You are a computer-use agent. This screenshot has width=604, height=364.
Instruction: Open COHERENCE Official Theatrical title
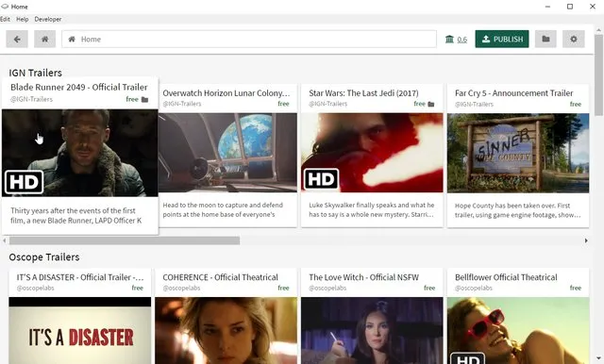point(220,277)
